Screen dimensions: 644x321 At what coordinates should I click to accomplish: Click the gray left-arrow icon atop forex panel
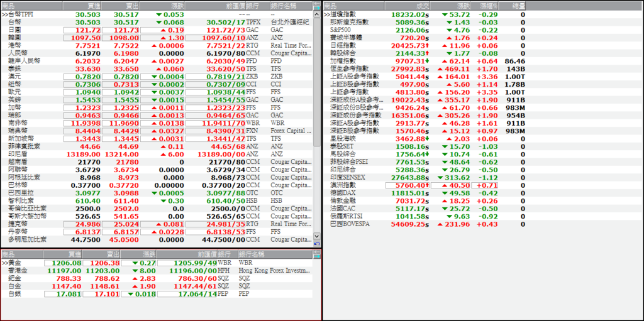point(317,3)
